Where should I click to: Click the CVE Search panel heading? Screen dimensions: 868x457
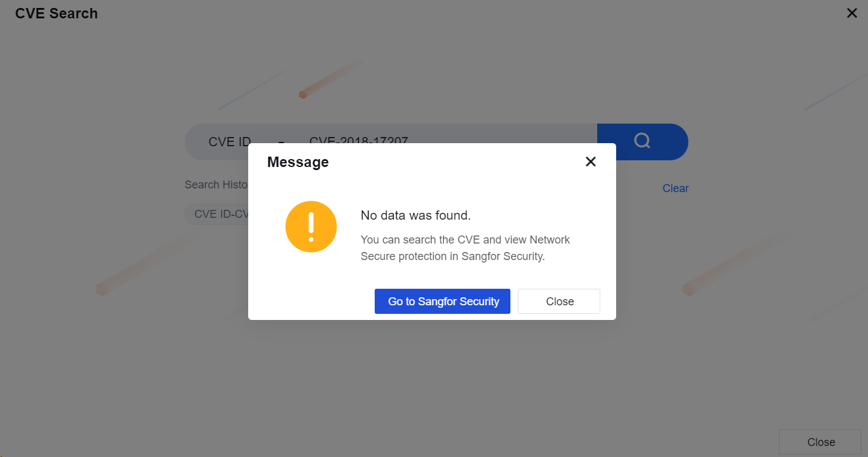56,13
